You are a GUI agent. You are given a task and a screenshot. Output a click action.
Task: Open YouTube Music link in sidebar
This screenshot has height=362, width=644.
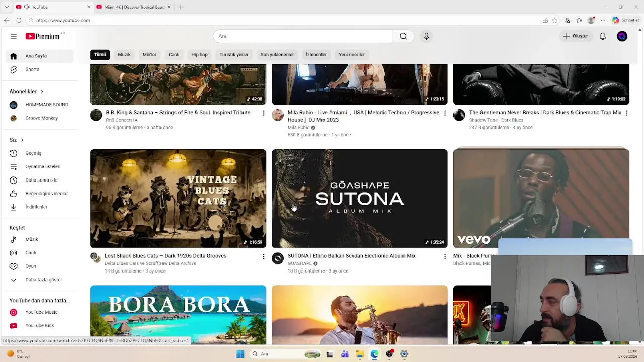[x=39, y=312]
